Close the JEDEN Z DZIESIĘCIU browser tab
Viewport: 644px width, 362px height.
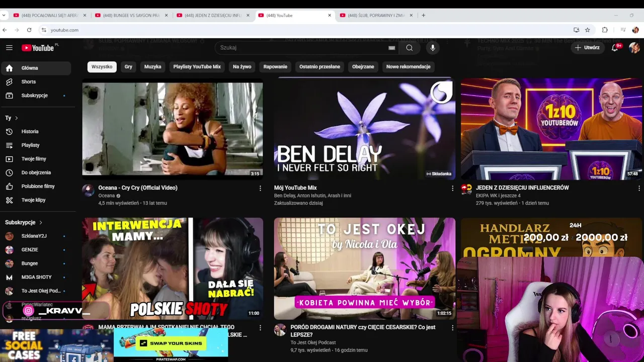pyautogui.click(x=248, y=16)
